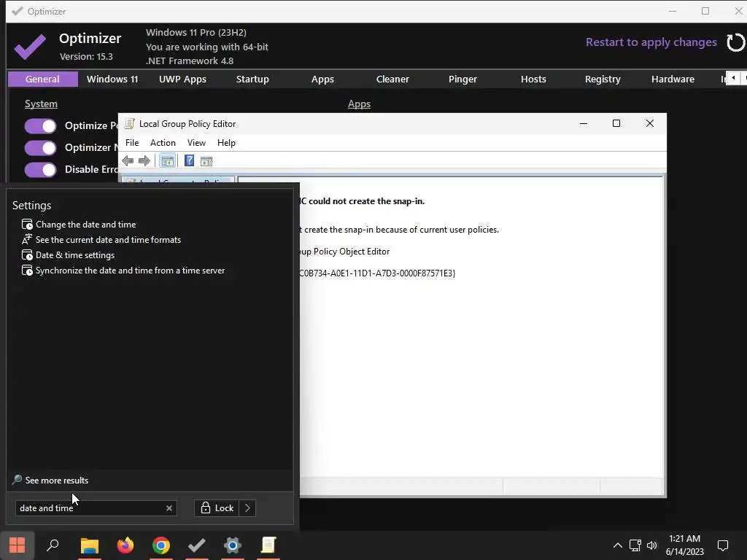Open See the current date and time formats
This screenshot has width=747, height=560.
(101, 239)
